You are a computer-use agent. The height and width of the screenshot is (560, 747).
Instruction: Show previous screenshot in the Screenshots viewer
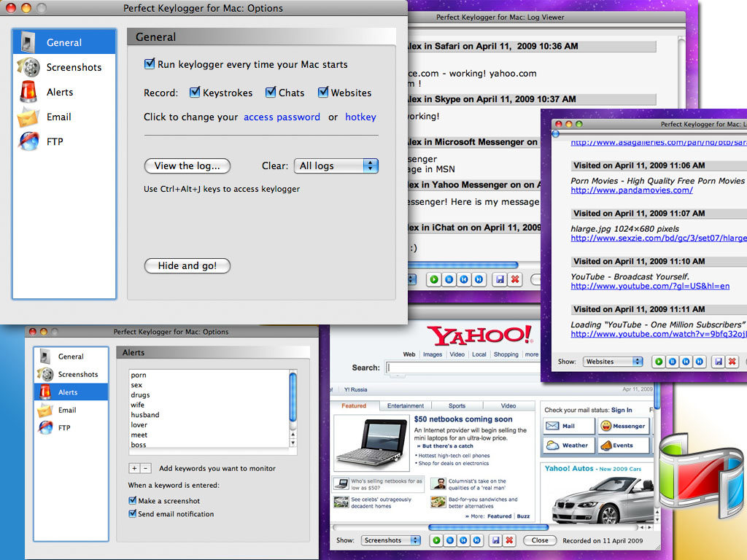463,540
